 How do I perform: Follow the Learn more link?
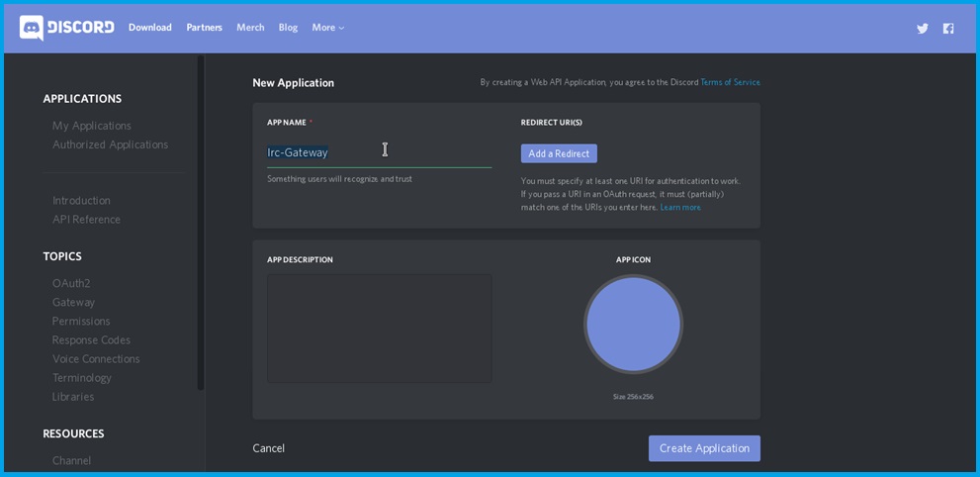tap(680, 208)
